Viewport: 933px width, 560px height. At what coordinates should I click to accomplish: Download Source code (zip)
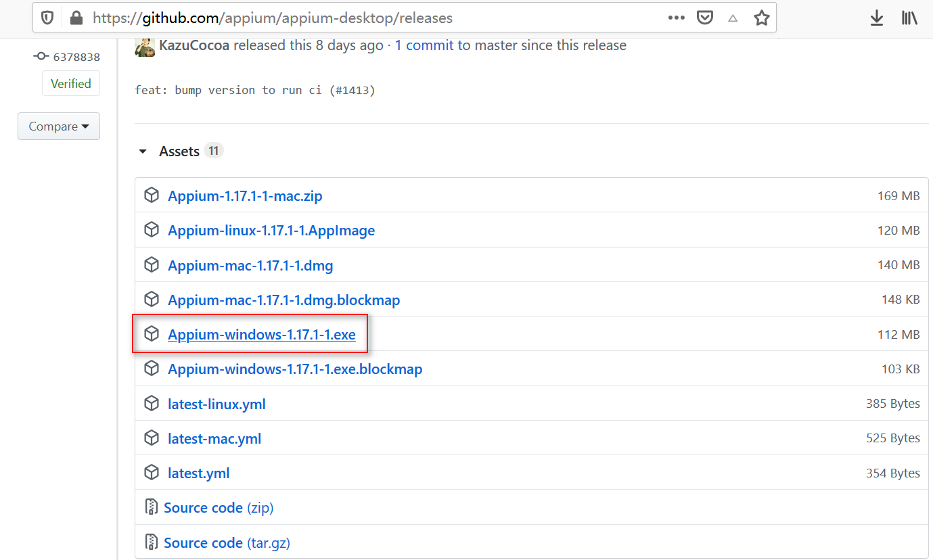[x=219, y=507]
